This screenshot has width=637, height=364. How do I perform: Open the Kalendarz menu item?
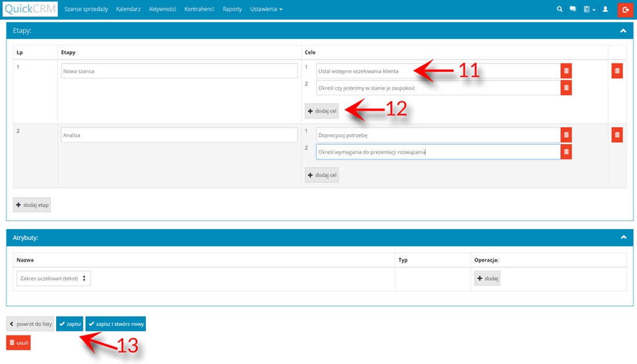point(128,9)
